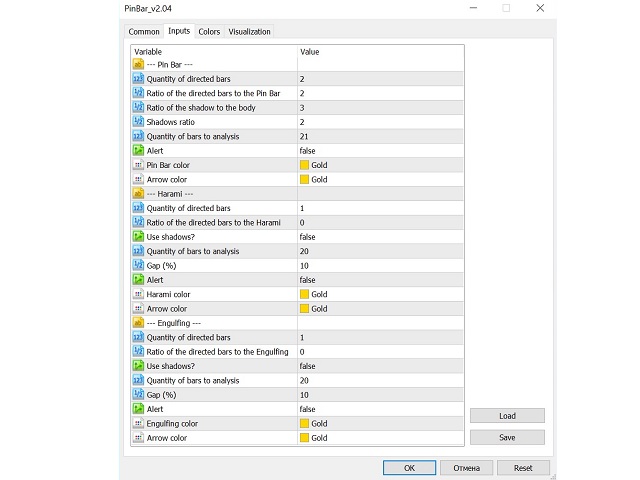The image size is (640, 480).
Task: Open the Visualization tab
Action: (249, 31)
